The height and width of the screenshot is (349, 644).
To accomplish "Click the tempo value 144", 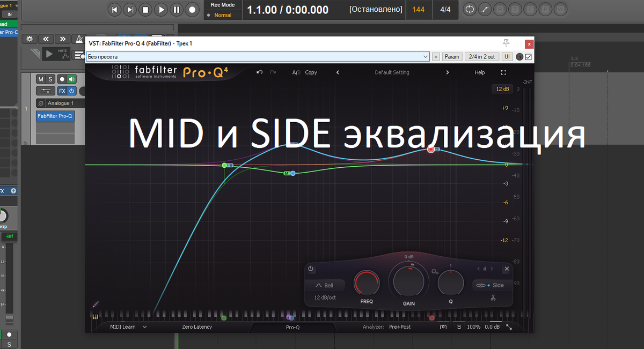I will 419,10.
